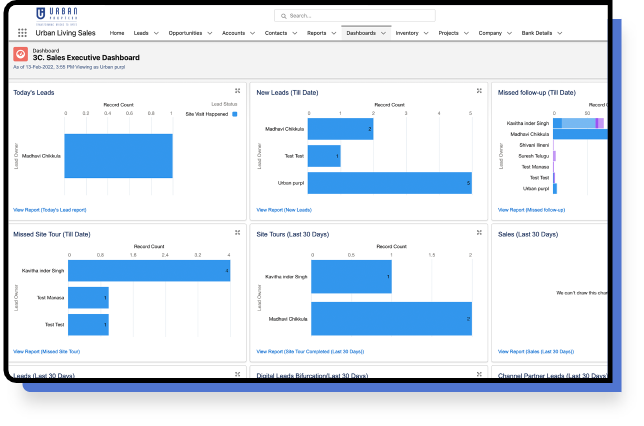Open the Opportunities tab dropdown arrow
This screenshot has height=426, width=644.
coord(210,33)
